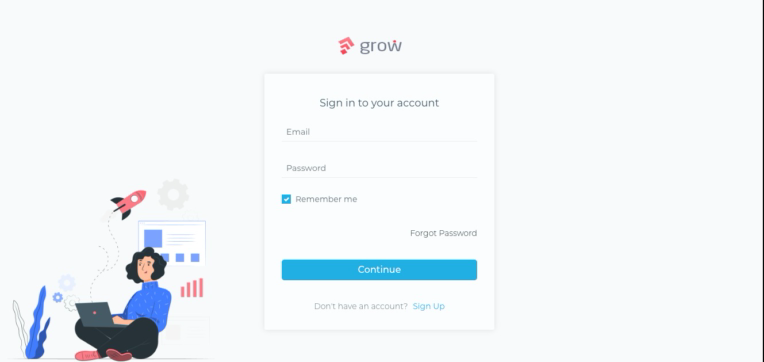The width and height of the screenshot is (764, 362).
Task: Click the Remember me label
Action: pos(326,199)
